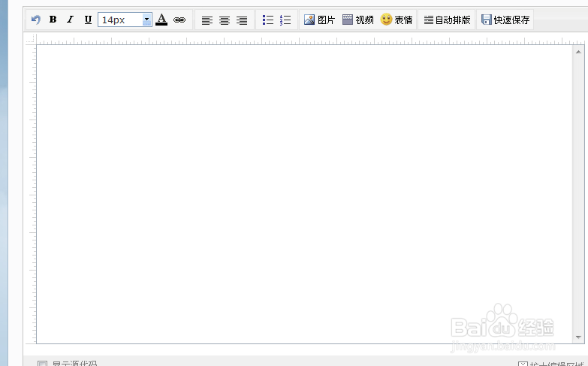Click inside the blank editing area
Viewport: 588px width, 366px height.
click(304, 194)
